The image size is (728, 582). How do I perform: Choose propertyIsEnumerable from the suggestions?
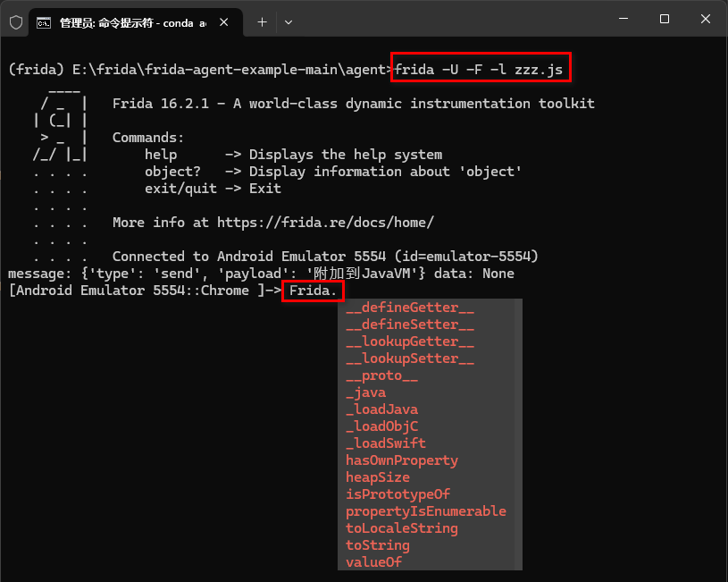(426, 511)
